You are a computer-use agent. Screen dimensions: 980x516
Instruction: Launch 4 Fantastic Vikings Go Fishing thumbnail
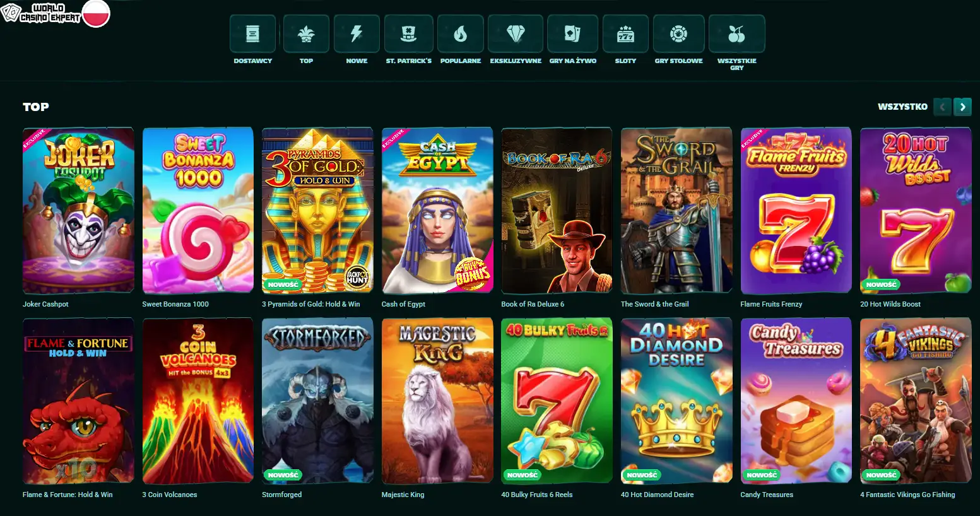pos(916,401)
